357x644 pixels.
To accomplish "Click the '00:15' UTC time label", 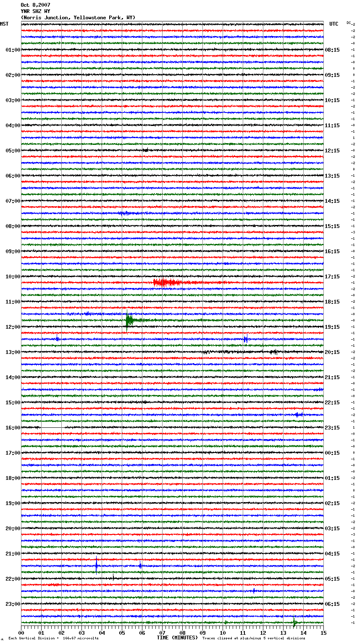I will click(x=332, y=453).
